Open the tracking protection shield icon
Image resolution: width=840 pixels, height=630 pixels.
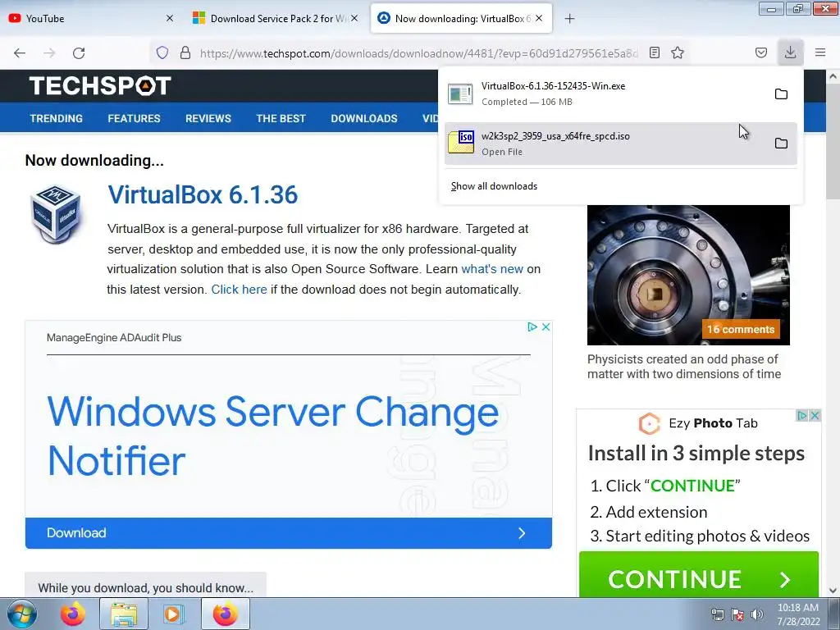(162, 52)
